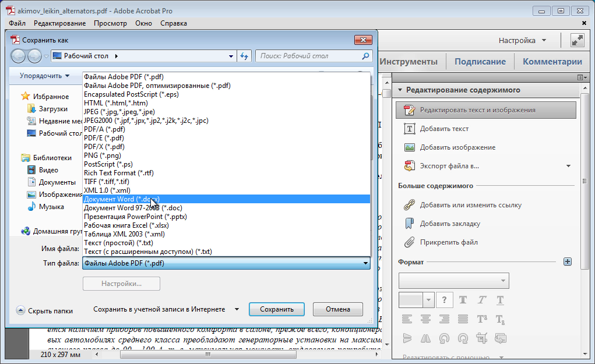The image size is (595, 364).
Task: Select Презентация PowerPoint (*.pptx) option
Action: click(x=226, y=217)
